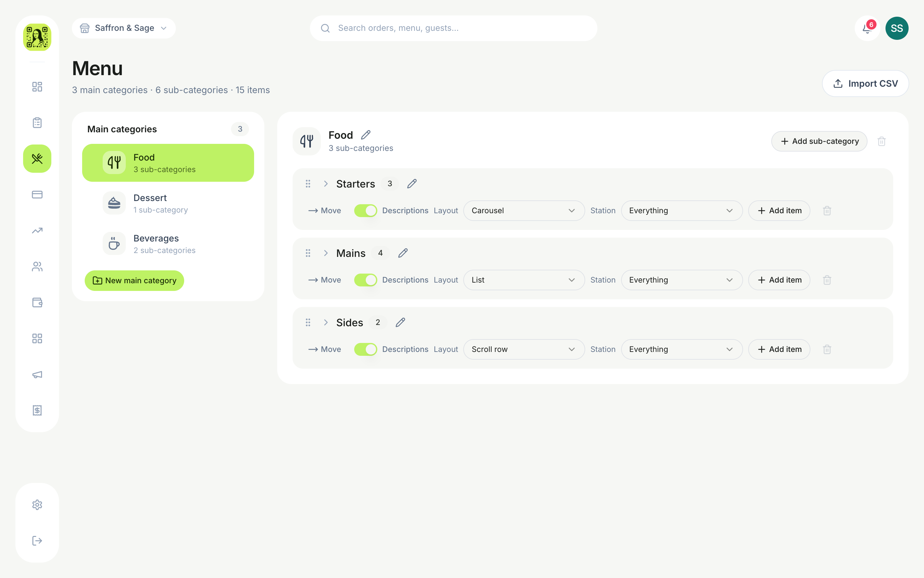Edit the Starters sub-category pencil
Viewport: 924px width, 578px height.
(x=412, y=184)
